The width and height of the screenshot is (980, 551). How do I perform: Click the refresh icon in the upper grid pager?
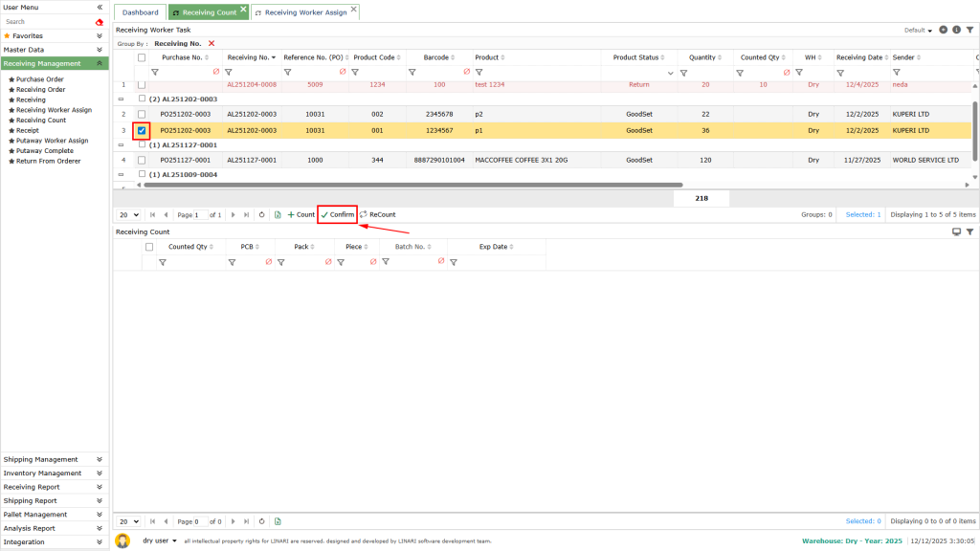(x=261, y=215)
